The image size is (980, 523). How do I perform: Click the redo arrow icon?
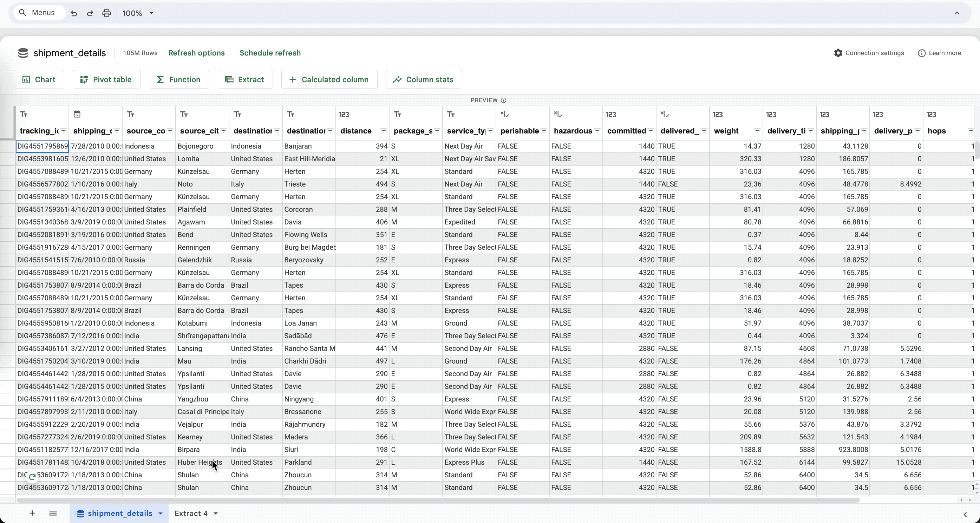coord(90,12)
